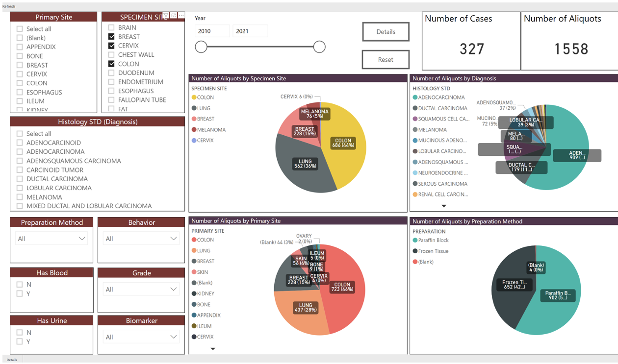Screen dimensions: 618x364
Task: Check FALLOPIAN TUBE in Specimen Site slicer
Action: point(111,100)
